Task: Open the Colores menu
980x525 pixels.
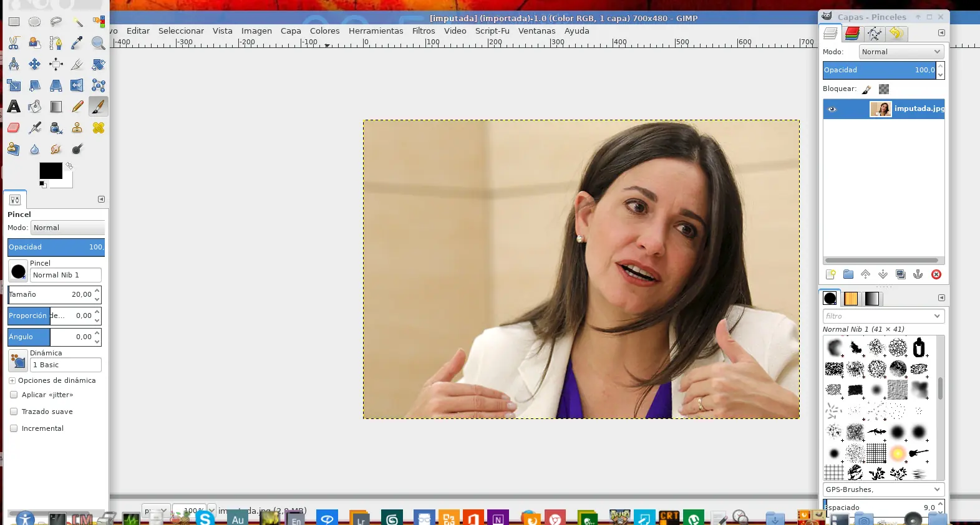Action: point(325,31)
